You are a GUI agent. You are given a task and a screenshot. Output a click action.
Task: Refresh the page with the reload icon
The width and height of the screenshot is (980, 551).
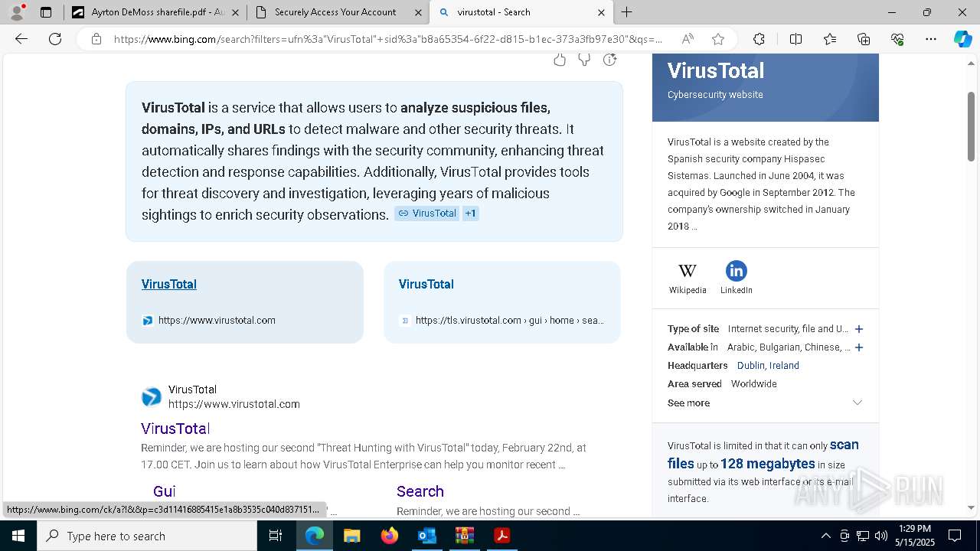click(55, 39)
